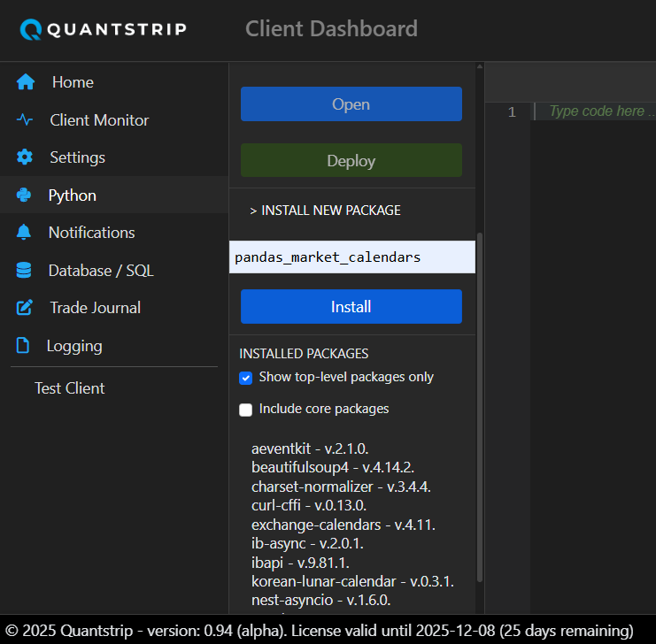The width and height of the screenshot is (656, 644).
Task: Click the Database stack icon
Action: click(24, 270)
